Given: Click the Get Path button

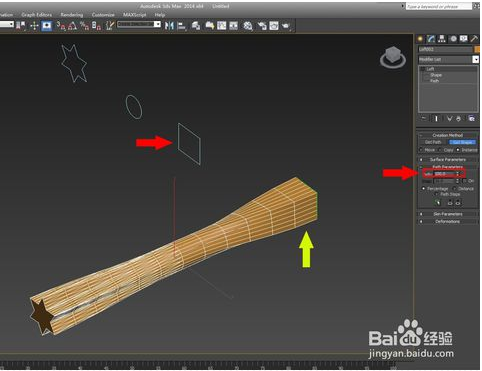Looking at the screenshot, I should (x=433, y=142).
